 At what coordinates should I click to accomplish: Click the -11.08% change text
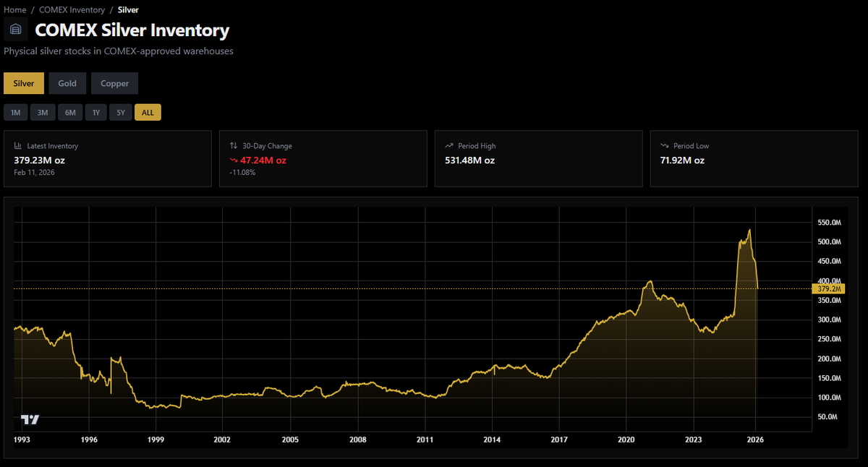(242, 173)
